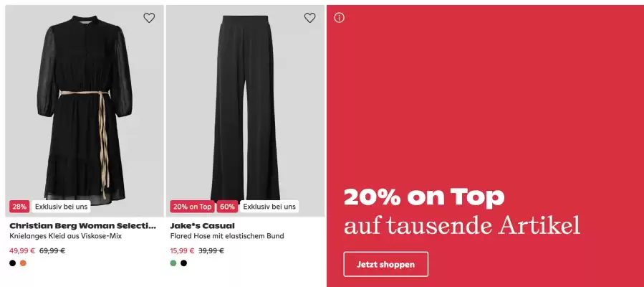Click Flared Hose mit elastischem Bund text

point(227,237)
